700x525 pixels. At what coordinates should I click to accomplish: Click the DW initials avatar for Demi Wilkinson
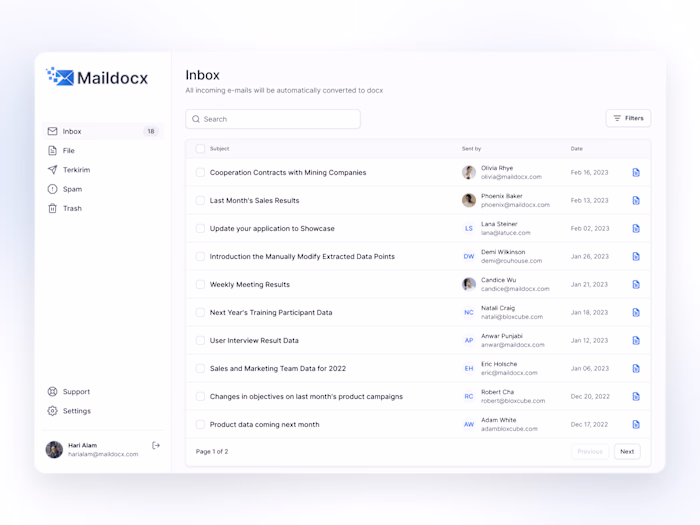coord(469,256)
